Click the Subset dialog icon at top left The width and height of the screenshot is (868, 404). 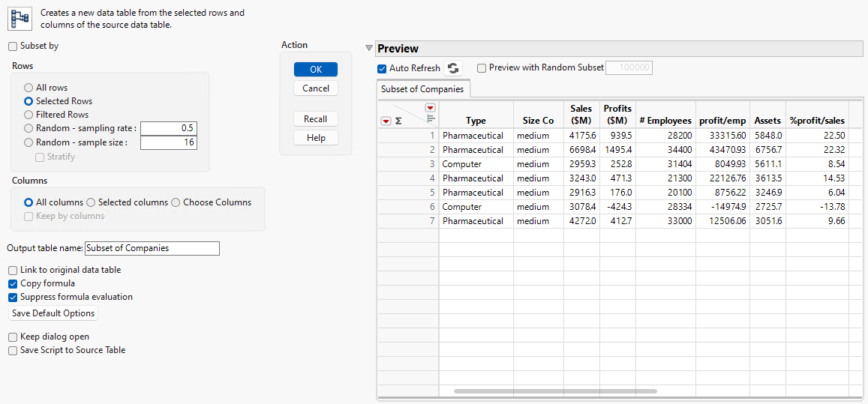(x=20, y=19)
